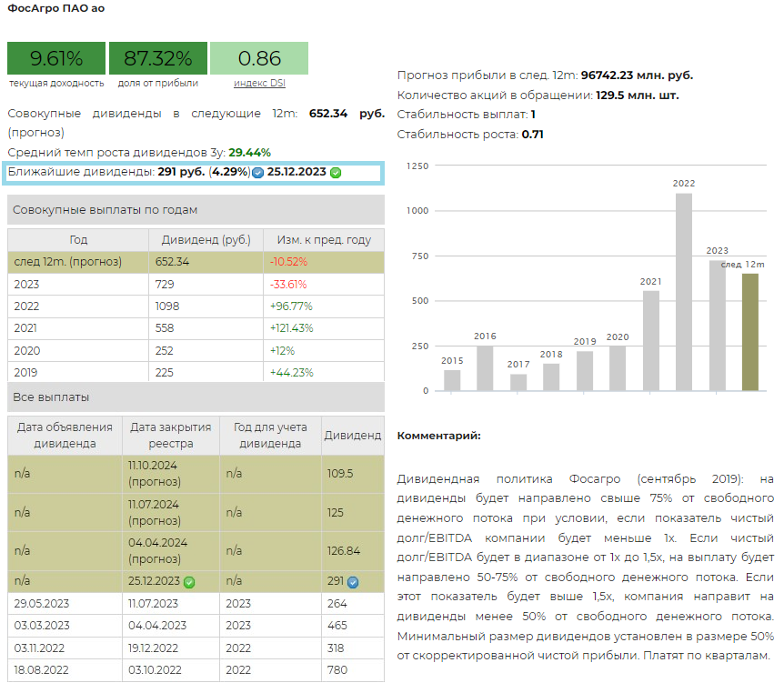Click the 2016 bar in the chart
The height and width of the screenshot is (683, 784).
coord(485,368)
